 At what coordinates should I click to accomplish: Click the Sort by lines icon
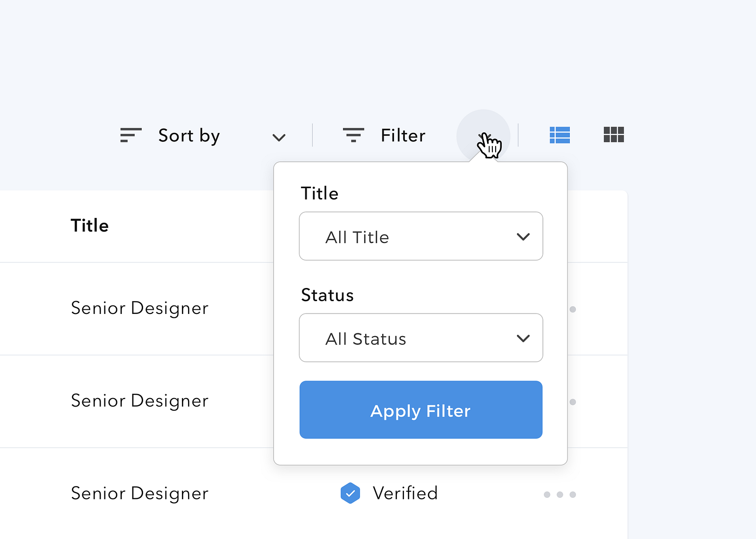(x=131, y=135)
